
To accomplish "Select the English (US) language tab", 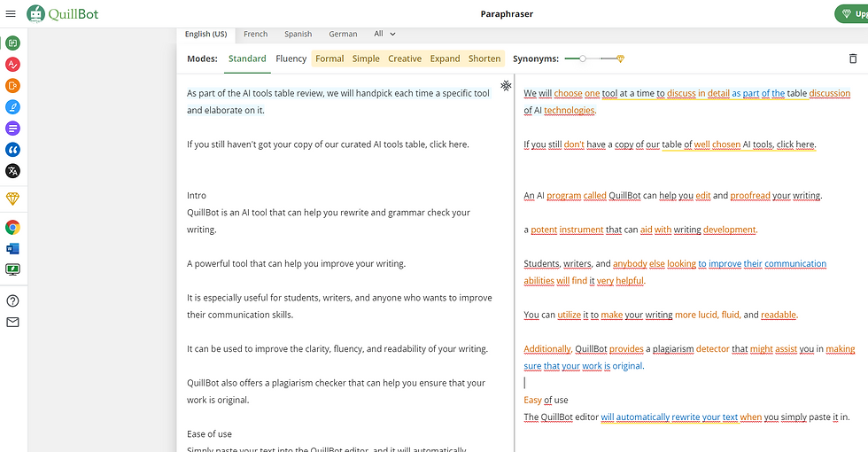I will click(x=205, y=34).
